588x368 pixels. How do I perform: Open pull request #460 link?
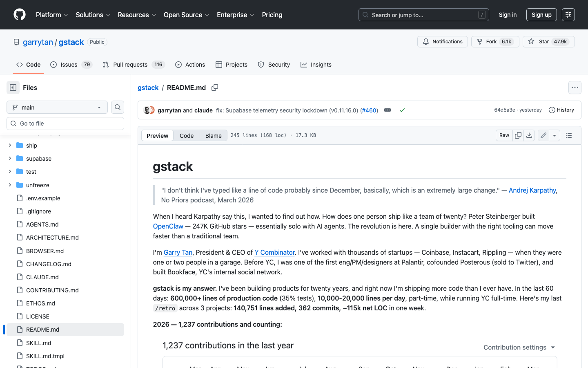[x=369, y=110]
